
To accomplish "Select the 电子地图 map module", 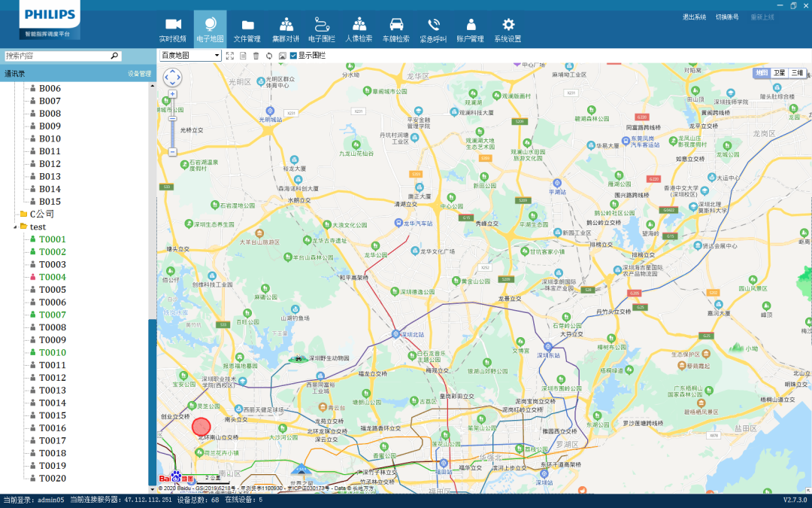I will click(x=210, y=30).
